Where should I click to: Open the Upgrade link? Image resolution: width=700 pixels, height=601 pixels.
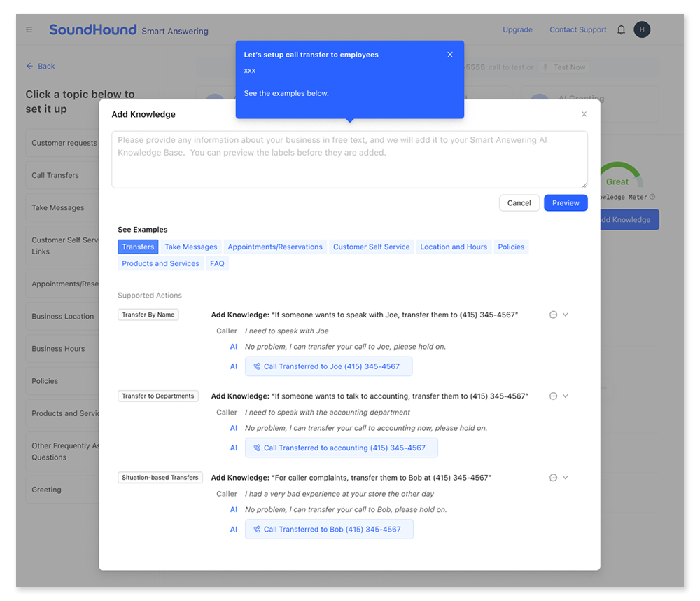517,29
